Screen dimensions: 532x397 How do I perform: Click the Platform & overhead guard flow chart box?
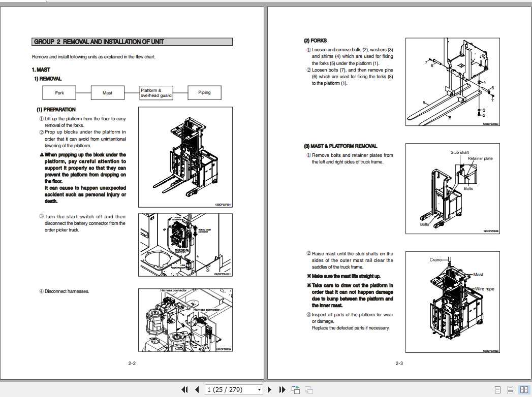pos(156,93)
